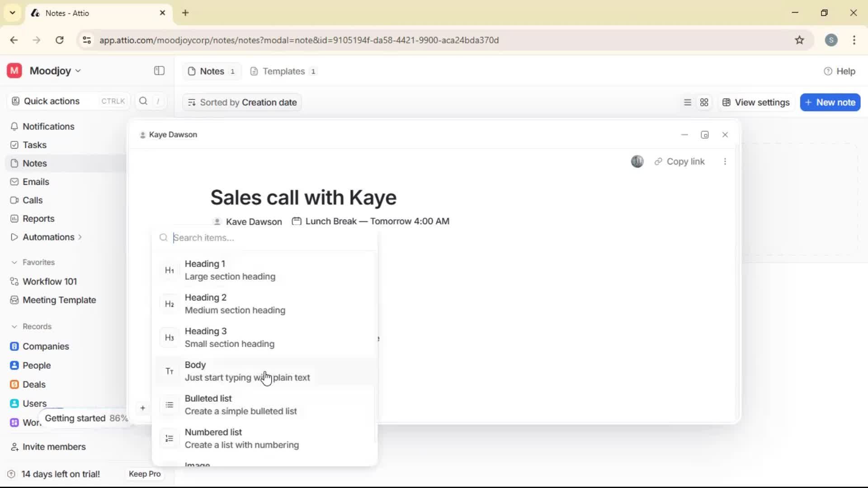Click the New note button
The image size is (868, 488).
[830, 102]
